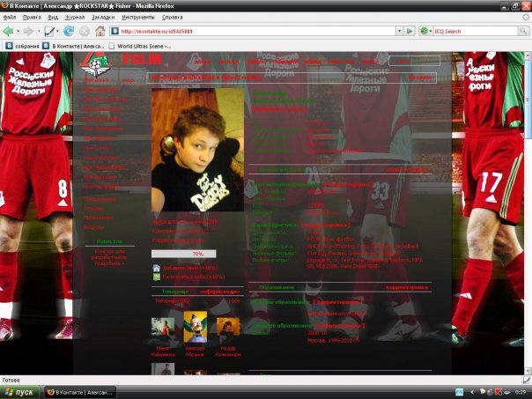Open the orange-framed friend avatar
Image resolution: width=532 pixels, height=399 pixels.
point(228,327)
